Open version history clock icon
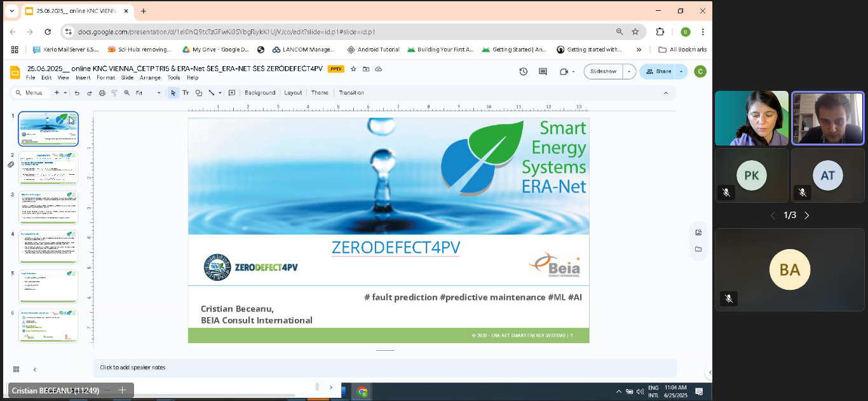The height and width of the screenshot is (401, 868). tap(524, 72)
